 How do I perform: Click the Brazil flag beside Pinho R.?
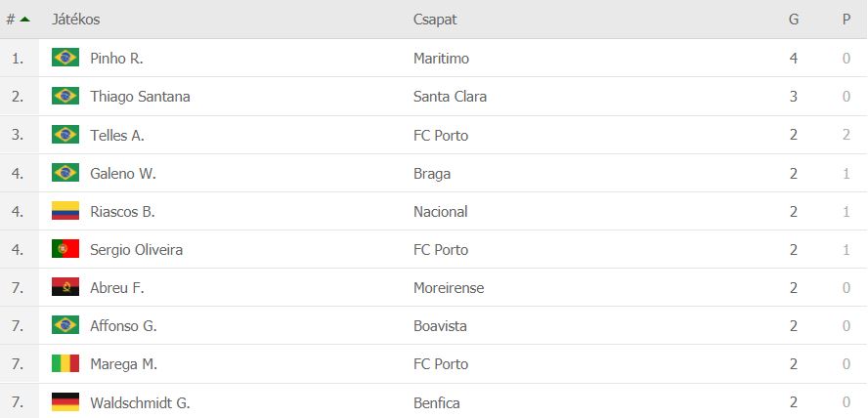65,58
